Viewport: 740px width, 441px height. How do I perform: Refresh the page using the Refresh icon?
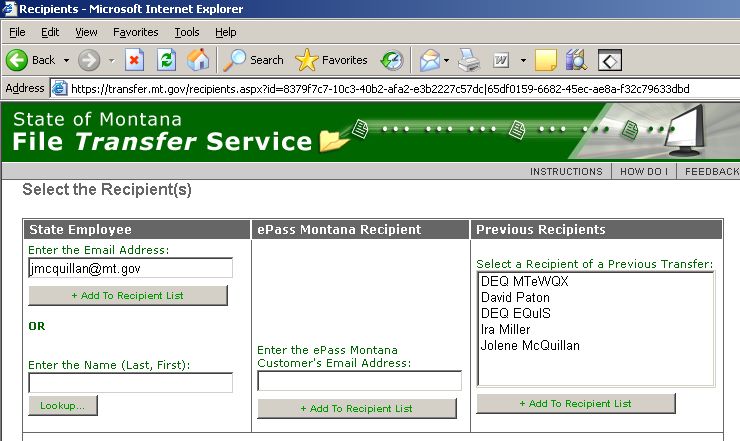167,60
